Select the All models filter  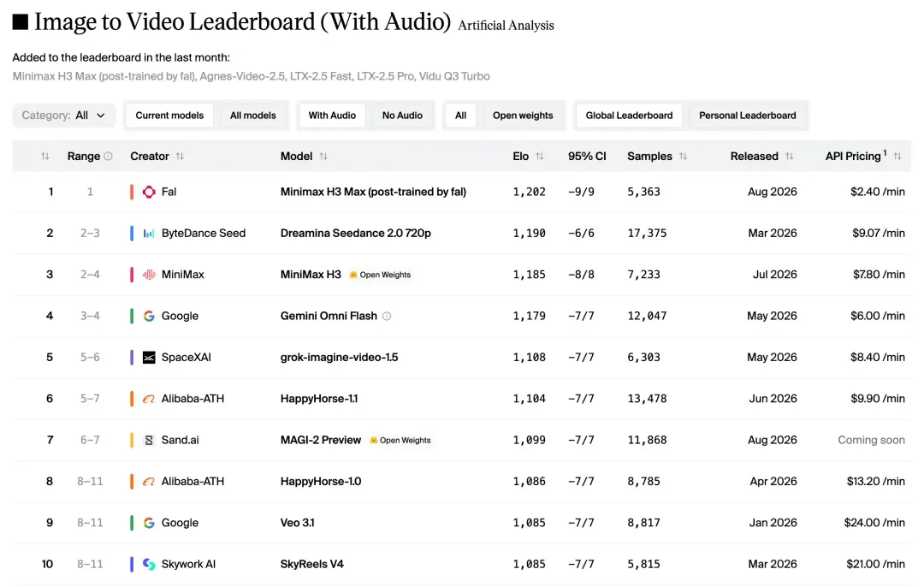click(252, 116)
